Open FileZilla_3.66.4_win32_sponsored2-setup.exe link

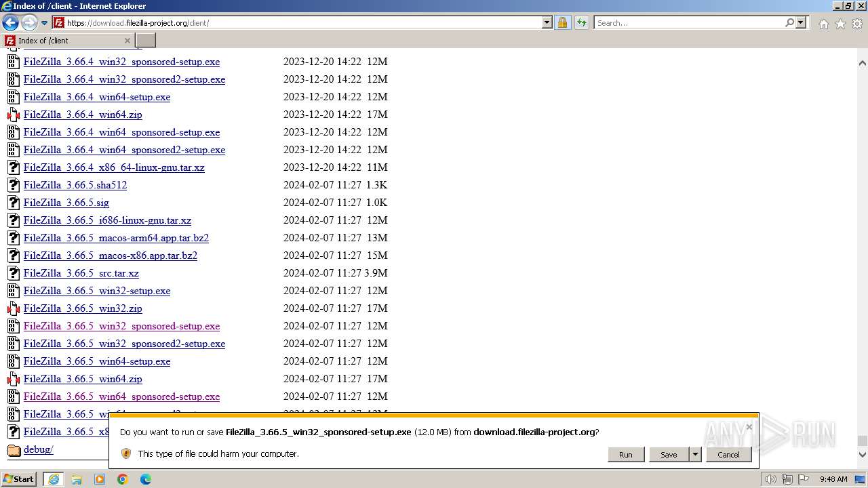[x=124, y=79]
